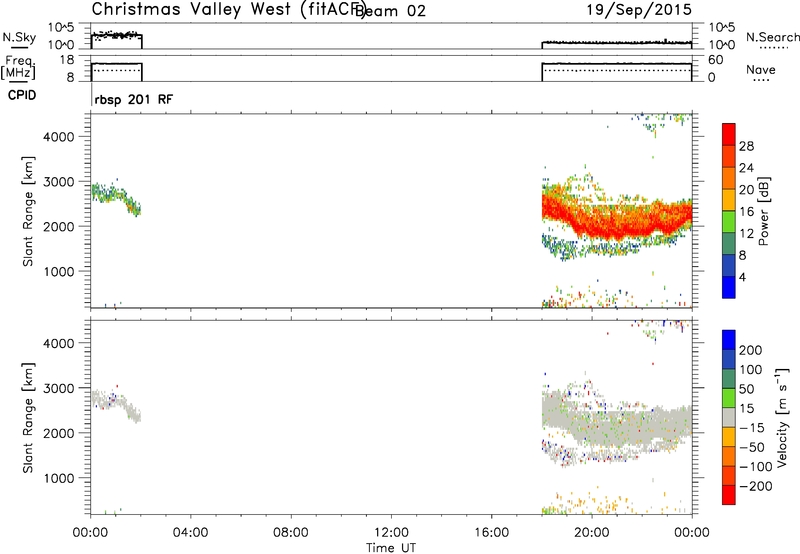Click the red swatch above 28 dB
800x554 pixels.
[729, 134]
